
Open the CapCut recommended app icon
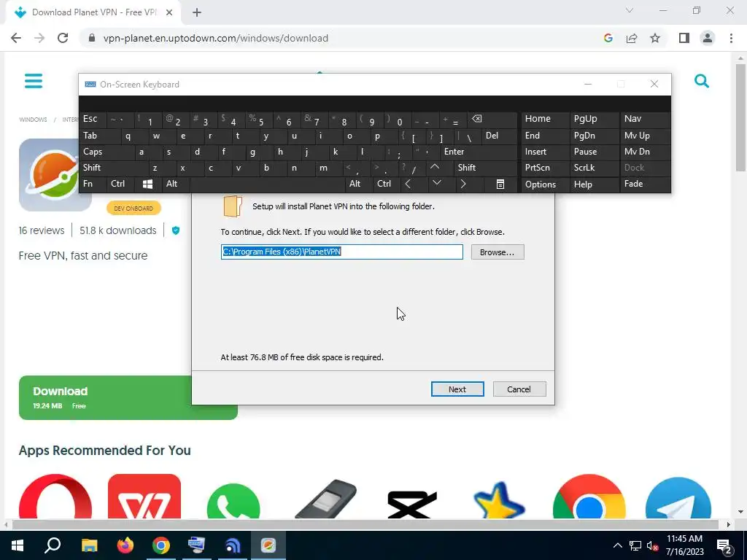coord(411,505)
